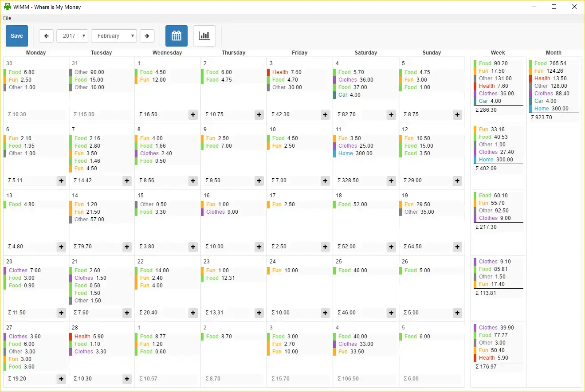Select Food 40.00 entry on March 4
This screenshot has width=585, height=392.
[x=365, y=337]
